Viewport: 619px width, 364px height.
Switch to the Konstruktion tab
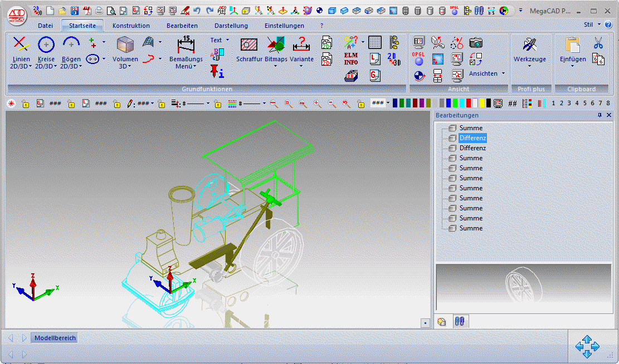(x=131, y=26)
